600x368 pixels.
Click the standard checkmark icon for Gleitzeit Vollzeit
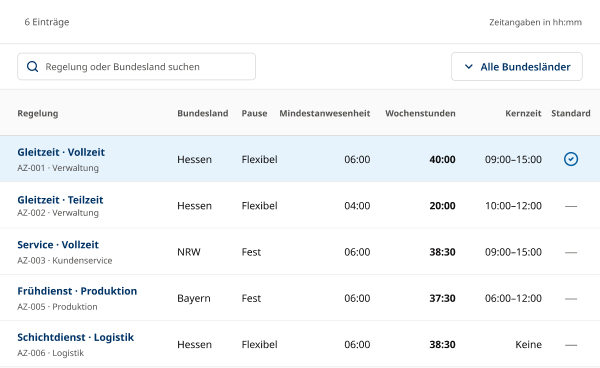(x=571, y=159)
